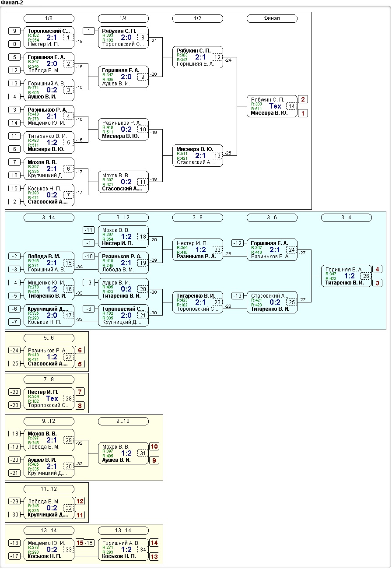Screen dimensions: 392x569
Task: Click score 0:2 in Стасовский vs Титаренко match 25
Action: point(275,302)
